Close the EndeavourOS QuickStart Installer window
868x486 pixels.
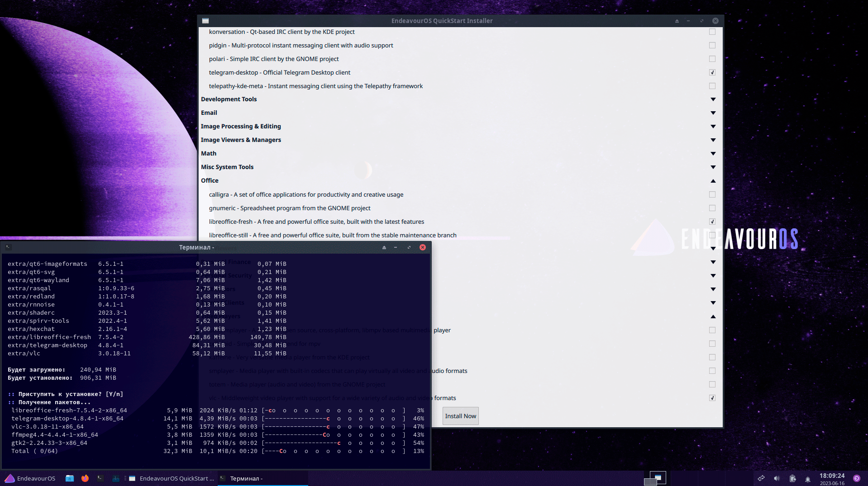pos(715,21)
